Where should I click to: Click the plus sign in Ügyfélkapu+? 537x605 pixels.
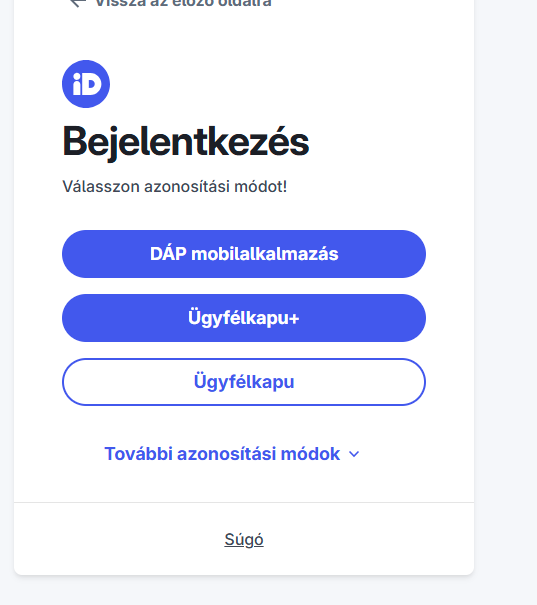click(294, 319)
